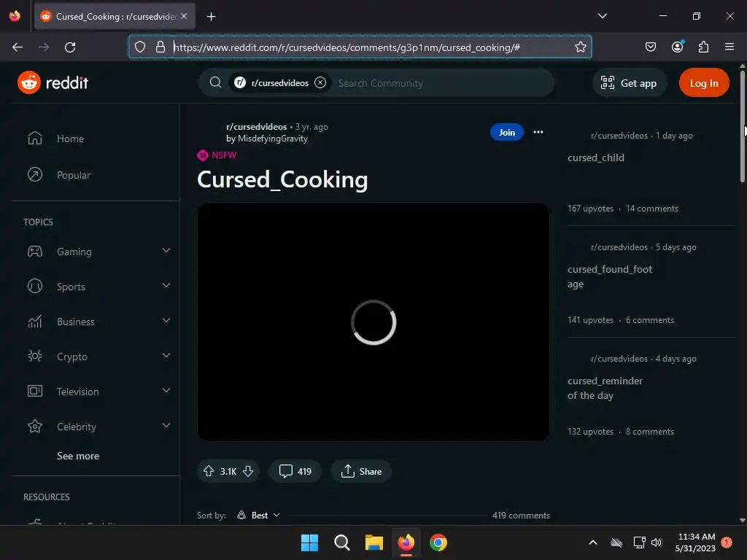This screenshot has height=560, width=747.
Task: Open cursed_reminder of the day post
Action: (x=605, y=388)
